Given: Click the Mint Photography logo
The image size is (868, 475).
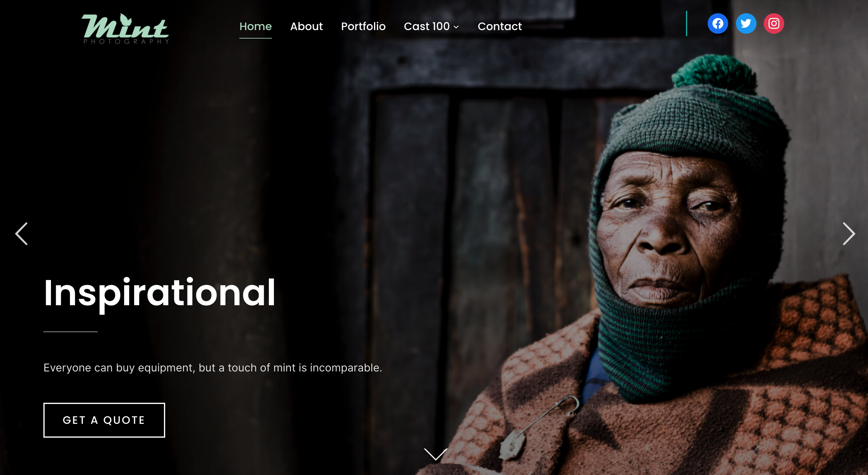Looking at the screenshot, I should (x=125, y=28).
